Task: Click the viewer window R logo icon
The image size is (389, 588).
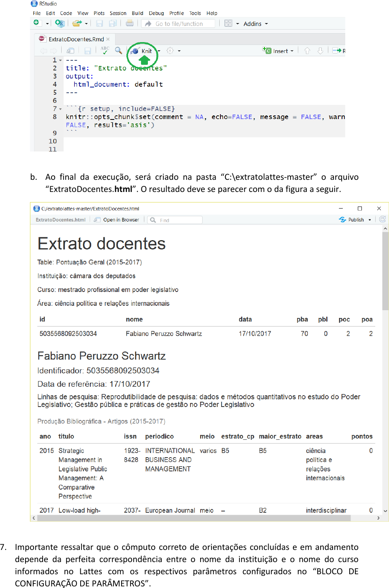Action: 36,209
